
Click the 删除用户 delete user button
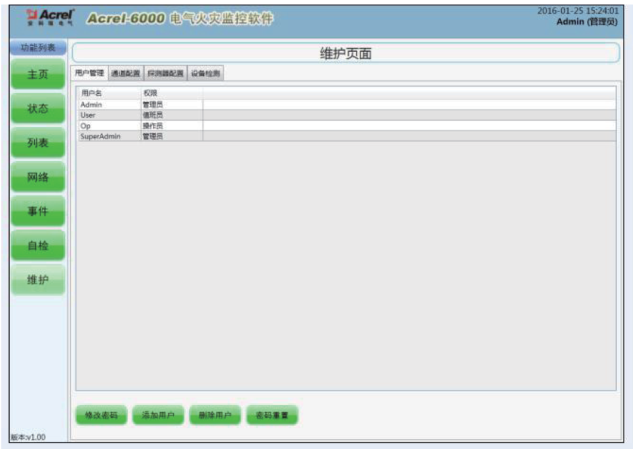point(215,415)
